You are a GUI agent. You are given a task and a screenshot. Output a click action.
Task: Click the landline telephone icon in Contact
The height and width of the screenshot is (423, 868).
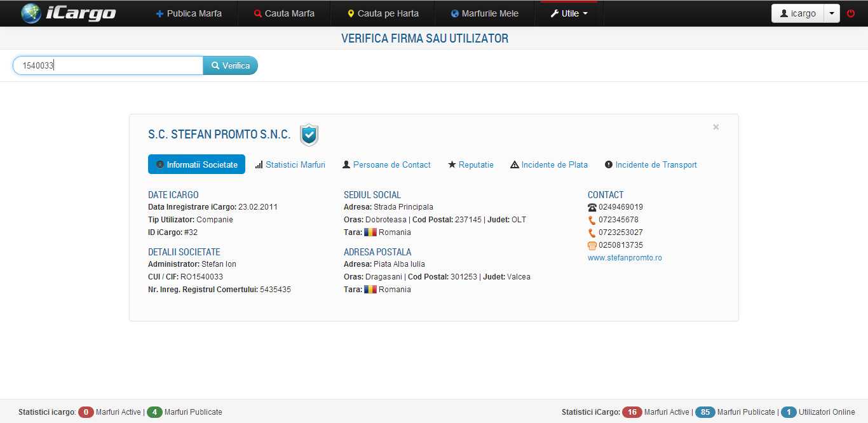(x=592, y=207)
